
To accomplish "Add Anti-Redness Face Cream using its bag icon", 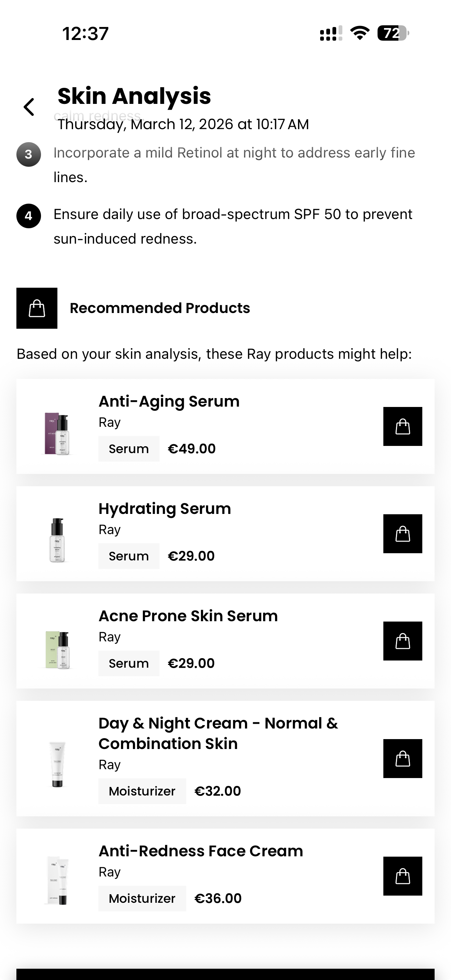I will 403,875.
